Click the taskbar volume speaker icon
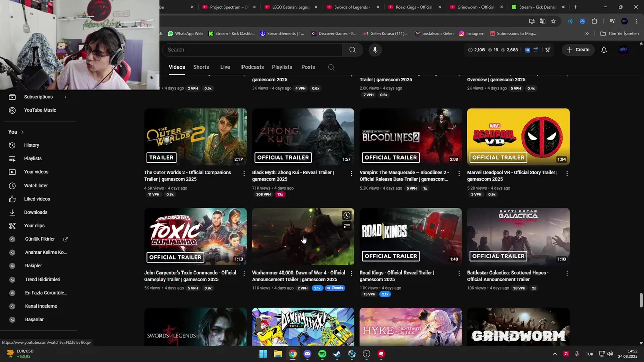This screenshot has width=644, height=362. coord(610,354)
